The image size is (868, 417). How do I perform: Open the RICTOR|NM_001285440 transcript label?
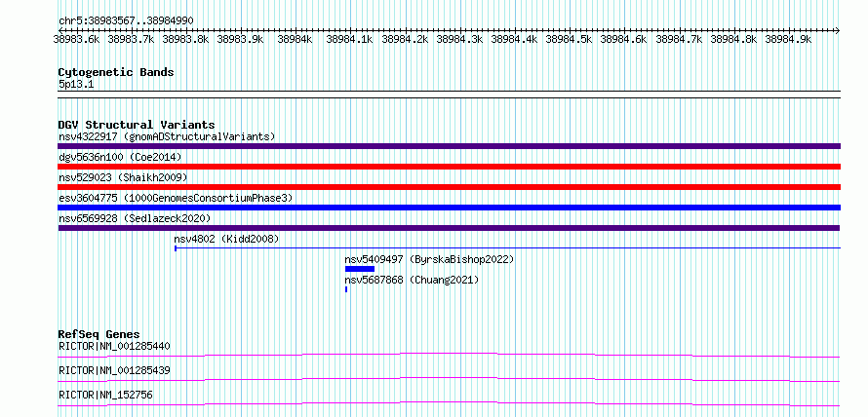click(114, 346)
